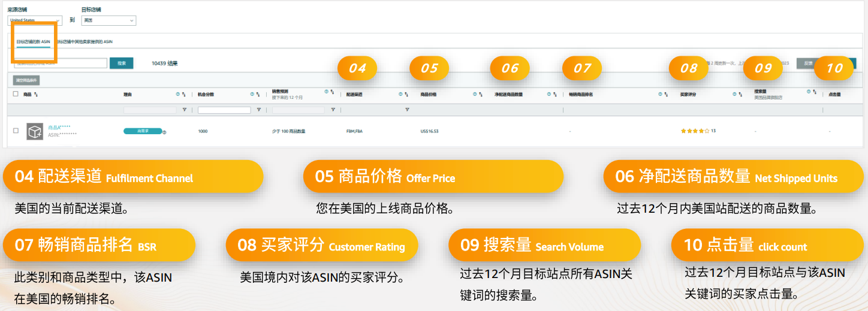This screenshot has height=311, width=868.
Task: Click the product box thumbnail icon
Action: click(x=35, y=132)
